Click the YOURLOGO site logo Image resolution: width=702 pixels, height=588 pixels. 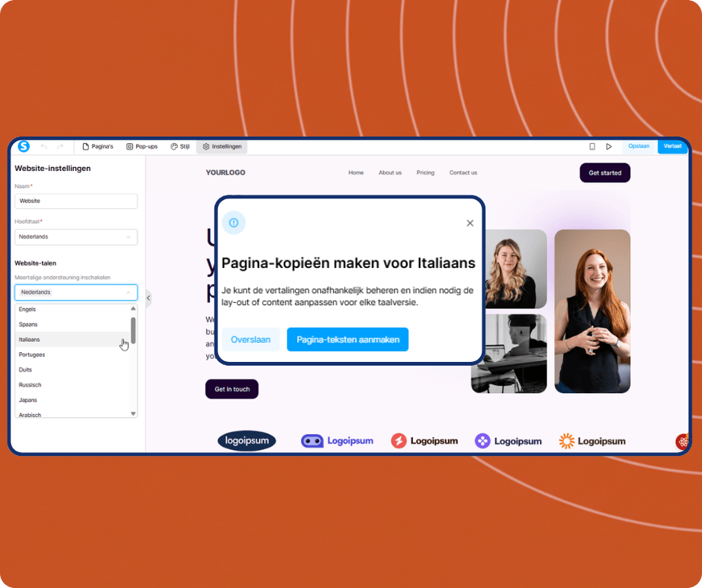click(226, 172)
